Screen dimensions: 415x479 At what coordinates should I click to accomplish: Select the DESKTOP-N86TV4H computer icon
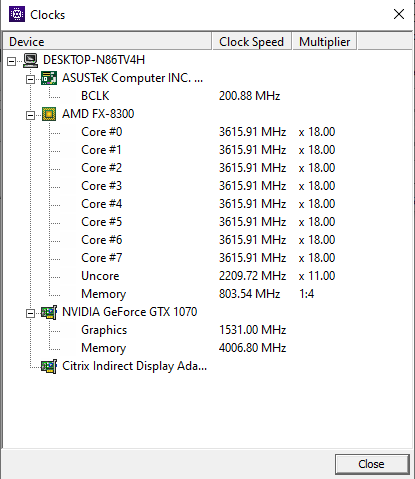[x=31, y=60]
